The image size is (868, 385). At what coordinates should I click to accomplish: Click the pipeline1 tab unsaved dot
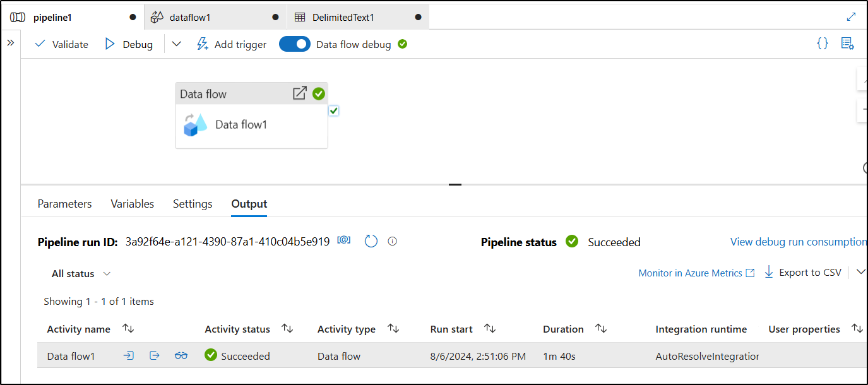[133, 17]
